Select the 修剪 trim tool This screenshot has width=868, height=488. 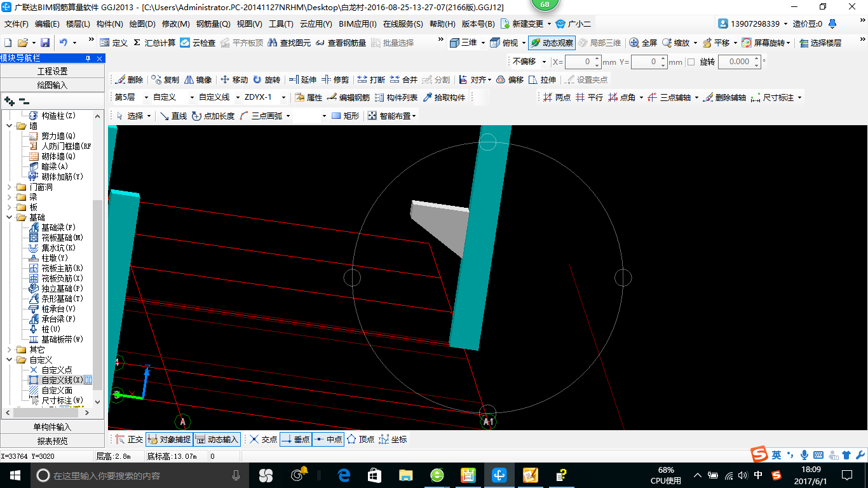pyautogui.click(x=335, y=79)
